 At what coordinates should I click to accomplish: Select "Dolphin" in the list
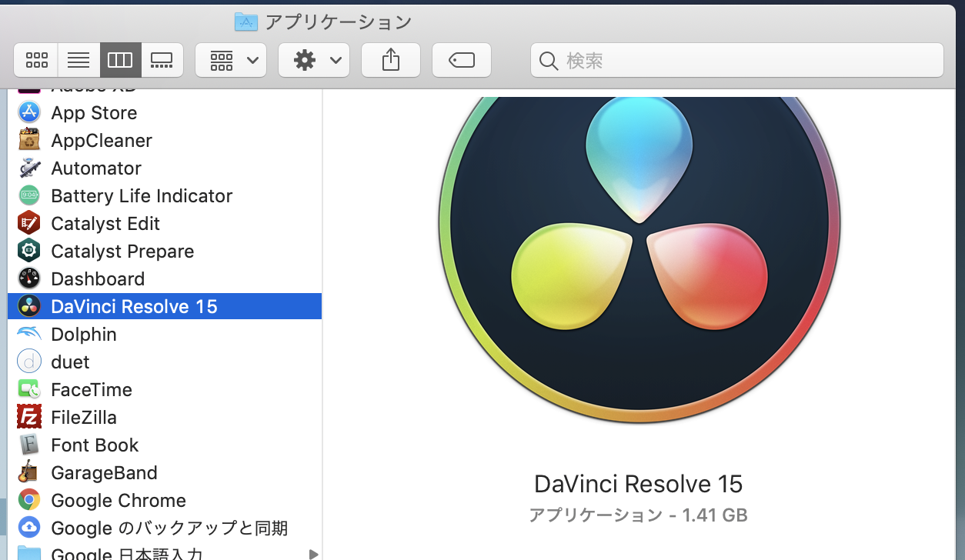(84, 334)
